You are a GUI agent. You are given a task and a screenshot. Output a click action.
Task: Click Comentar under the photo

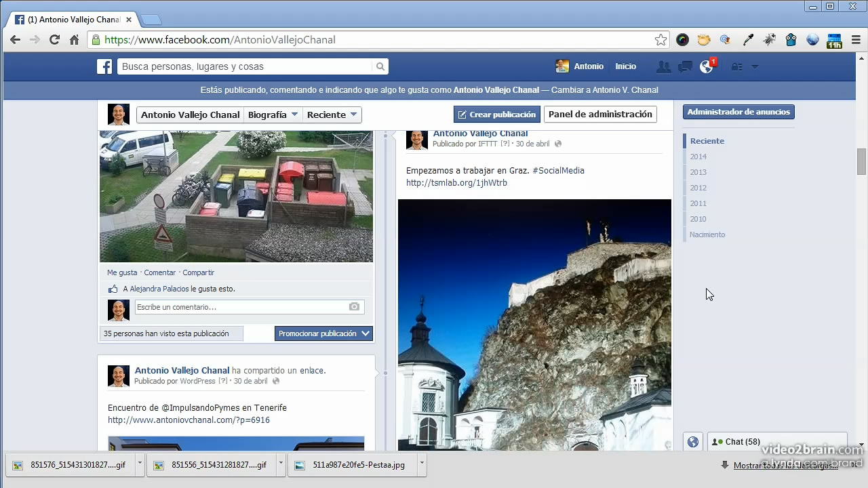click(160, 272)
